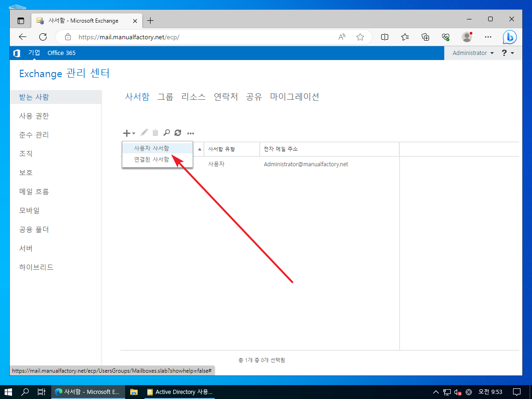Sort by 전자 메일 주소 column header
The height and width of the screenshot is (399, 532).
click(329, 149)
